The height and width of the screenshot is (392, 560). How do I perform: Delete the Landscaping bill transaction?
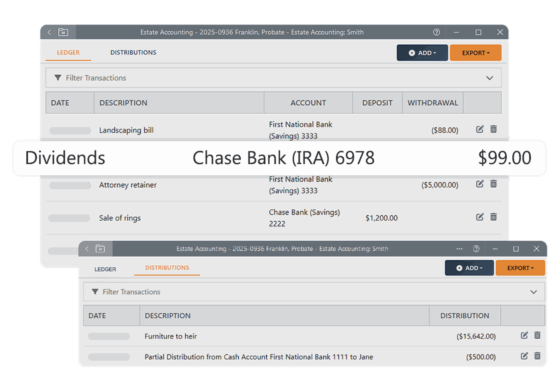click(493, 129)
